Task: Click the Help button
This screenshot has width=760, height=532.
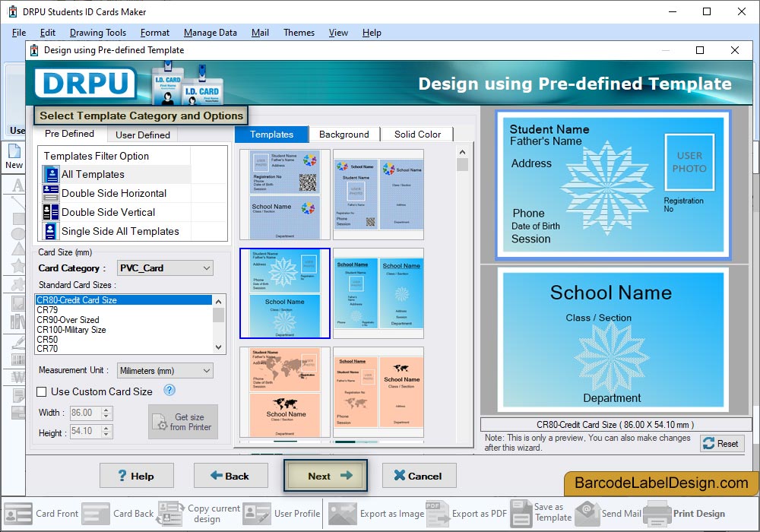Action: click(x=136, y=476)
